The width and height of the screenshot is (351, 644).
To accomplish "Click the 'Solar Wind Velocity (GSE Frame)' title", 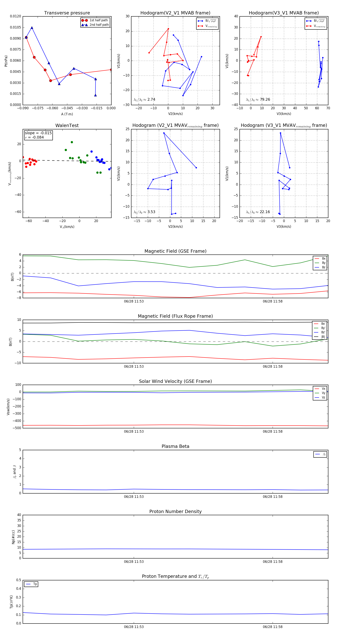I will (175, 381).
